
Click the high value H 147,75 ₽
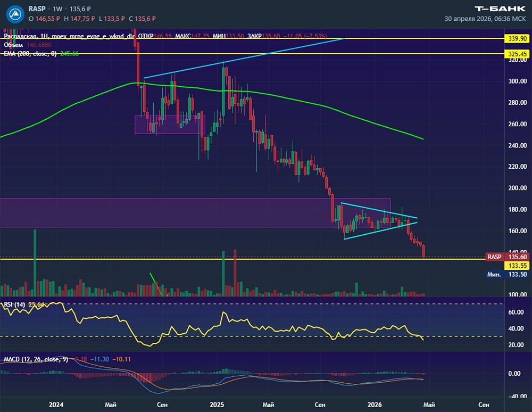[x=79, y=19]
